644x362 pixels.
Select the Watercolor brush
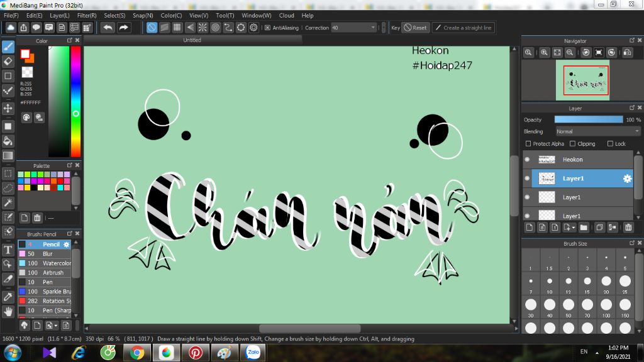click(45, 263)
